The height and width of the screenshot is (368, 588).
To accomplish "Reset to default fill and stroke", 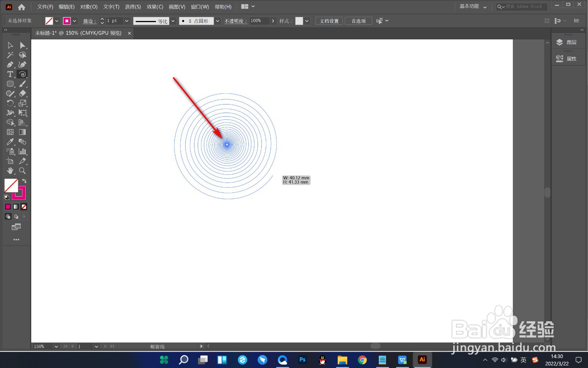I will click(x=6, y=197).
